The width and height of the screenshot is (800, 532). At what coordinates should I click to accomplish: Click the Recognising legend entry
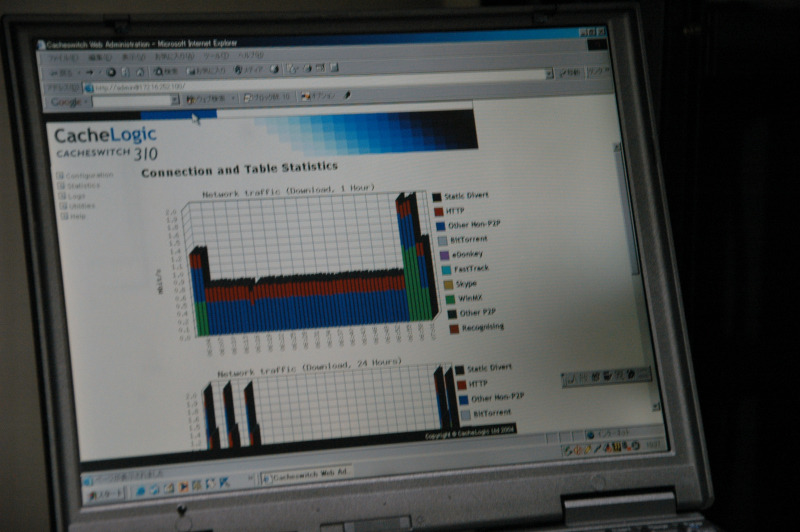click(477, 327)
